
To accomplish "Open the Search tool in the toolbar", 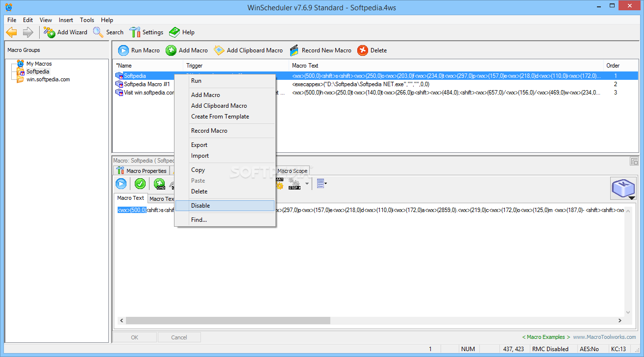I will [108, 32].
